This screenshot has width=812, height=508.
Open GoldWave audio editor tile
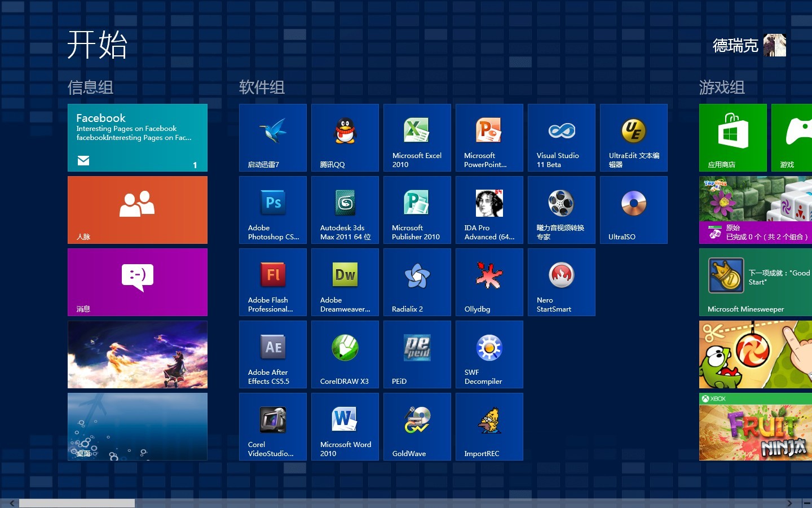pyautogui.click(x=417, y=427)
